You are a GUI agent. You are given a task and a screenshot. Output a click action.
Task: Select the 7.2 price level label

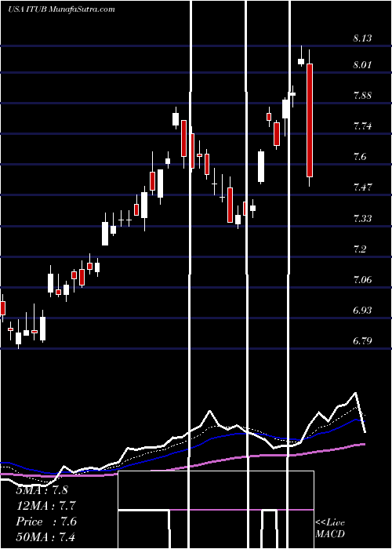pos(360,249)
